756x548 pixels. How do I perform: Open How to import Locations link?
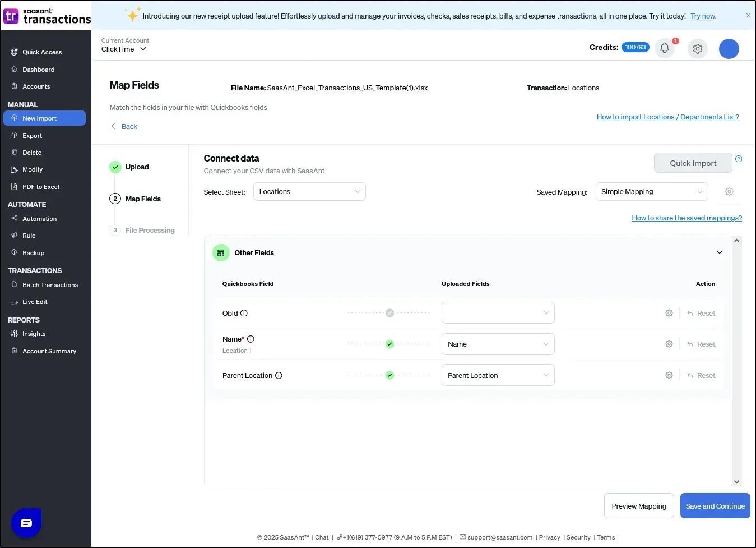[668, 117]
